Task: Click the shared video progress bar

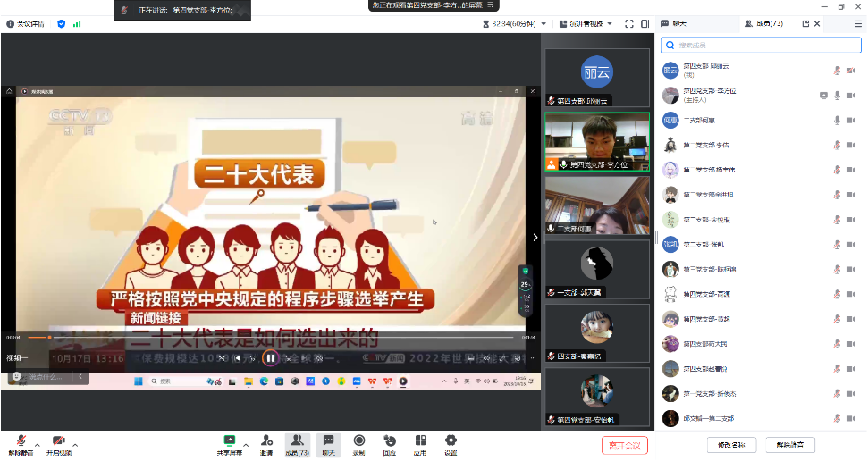Action: pos(268,338)
